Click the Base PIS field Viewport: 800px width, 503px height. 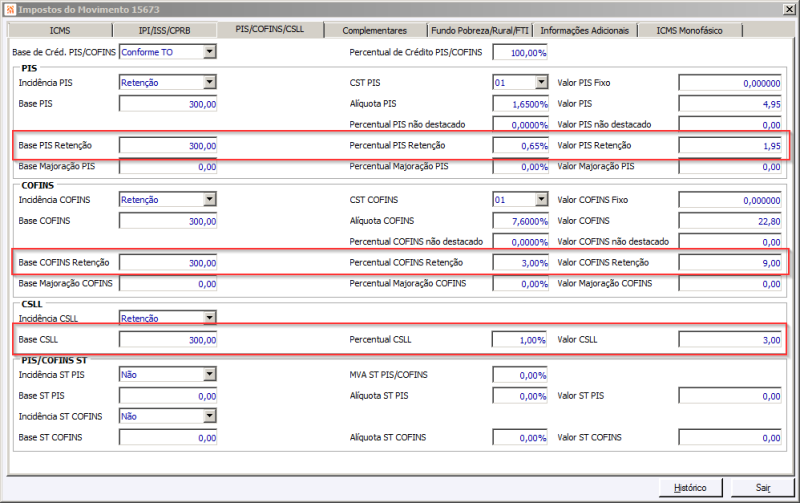[x=168, y=104]
